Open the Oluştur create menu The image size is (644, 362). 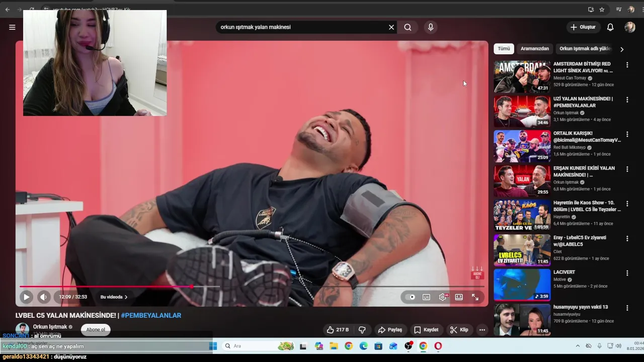click(x=583, y=27)
